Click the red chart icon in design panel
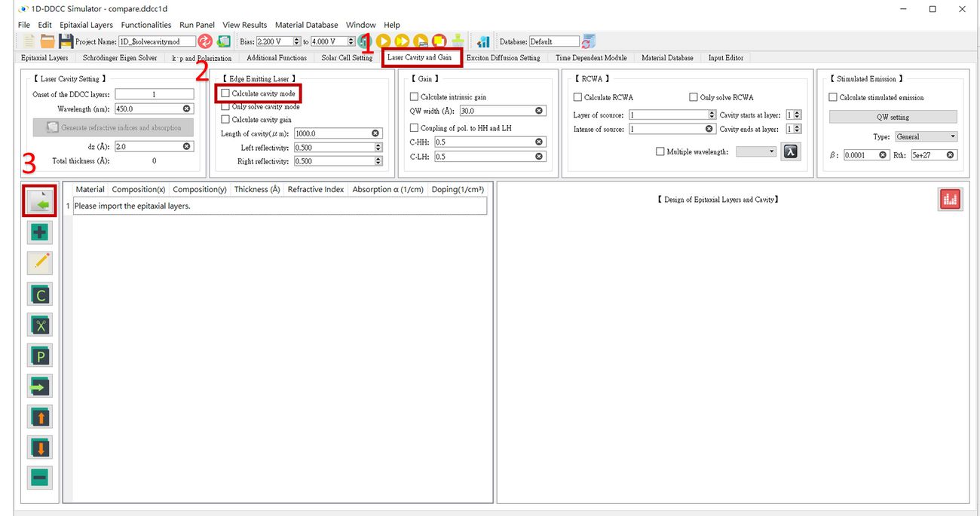980x516 pixels. (950, 200)
